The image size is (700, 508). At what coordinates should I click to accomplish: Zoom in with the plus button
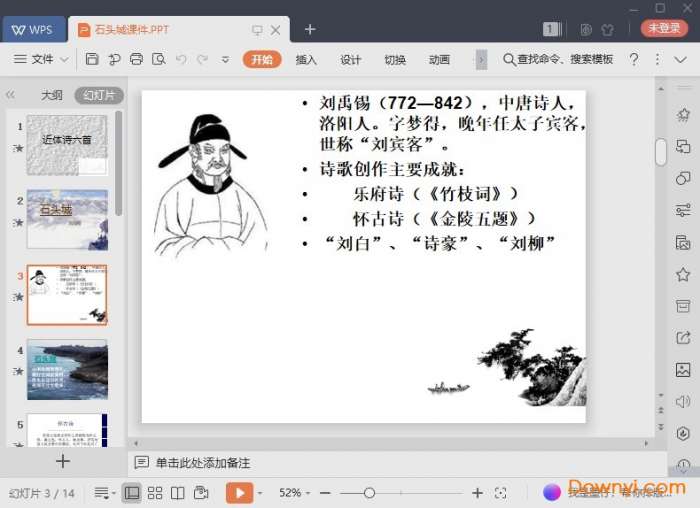click(477, 493)
